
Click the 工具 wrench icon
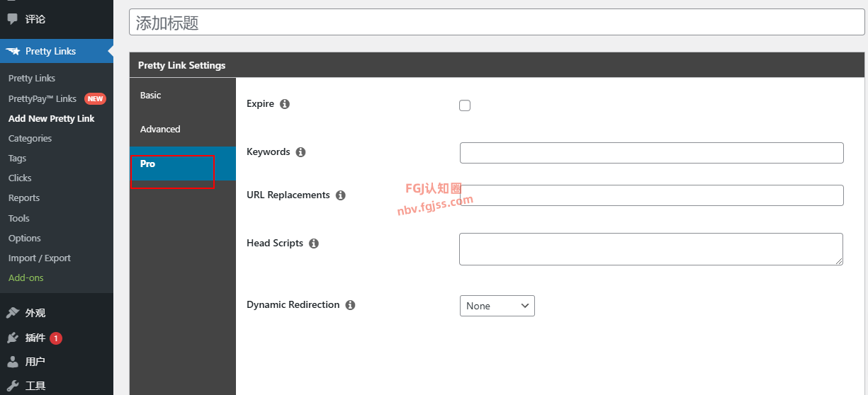[x=13, y=386]
